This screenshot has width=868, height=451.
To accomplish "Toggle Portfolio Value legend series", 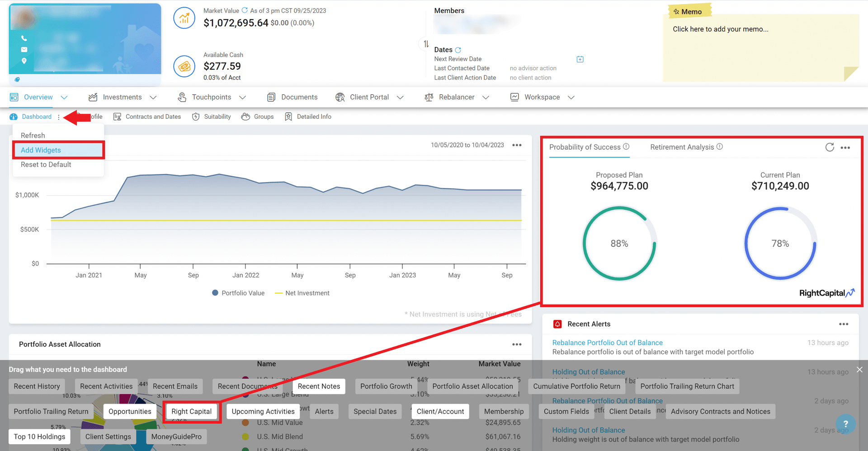I will (x=238, y=293).
